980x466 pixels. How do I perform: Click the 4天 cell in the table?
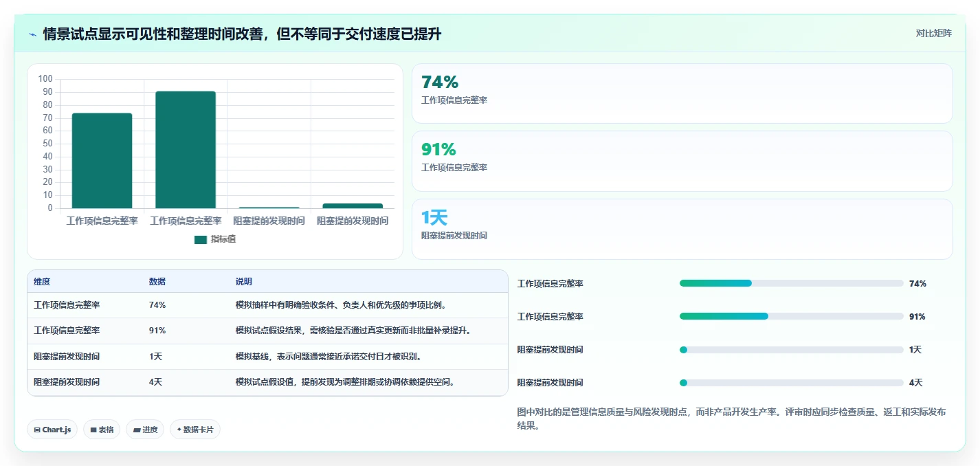point(155,382)
